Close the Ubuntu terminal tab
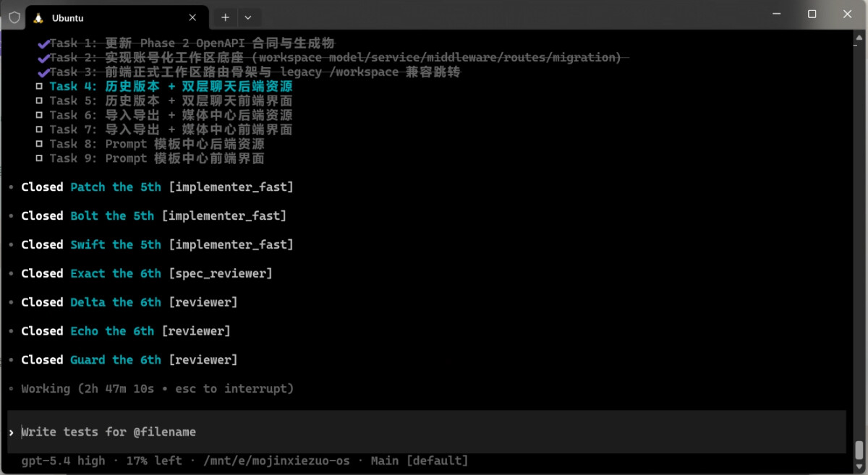 (192, 17)
